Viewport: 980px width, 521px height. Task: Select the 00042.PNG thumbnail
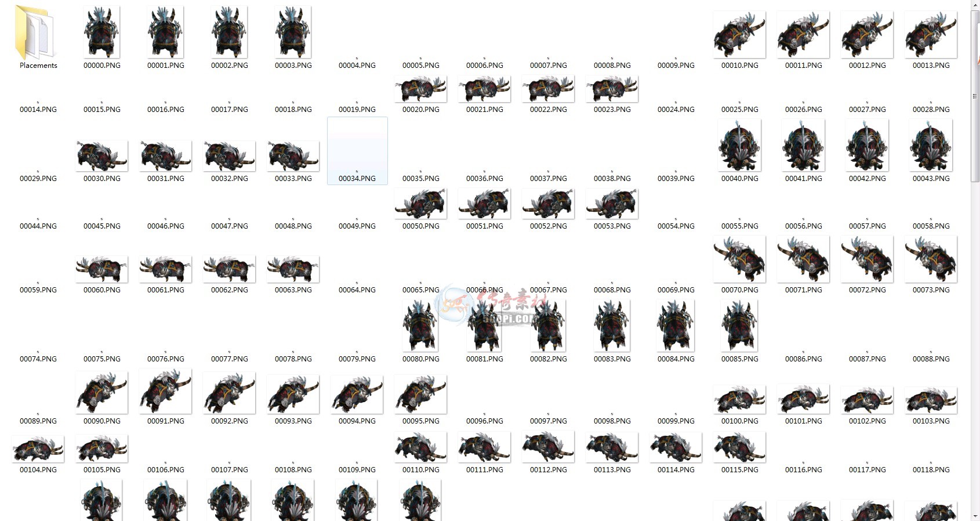tap(868, 145)
